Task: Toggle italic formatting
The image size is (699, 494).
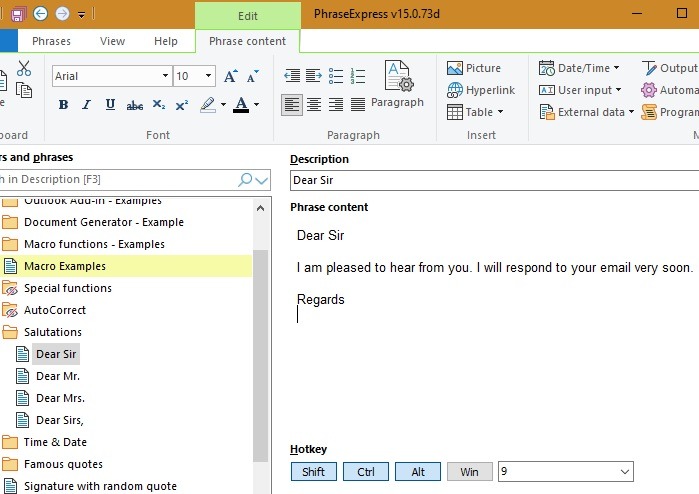Action: click(86, 105)
